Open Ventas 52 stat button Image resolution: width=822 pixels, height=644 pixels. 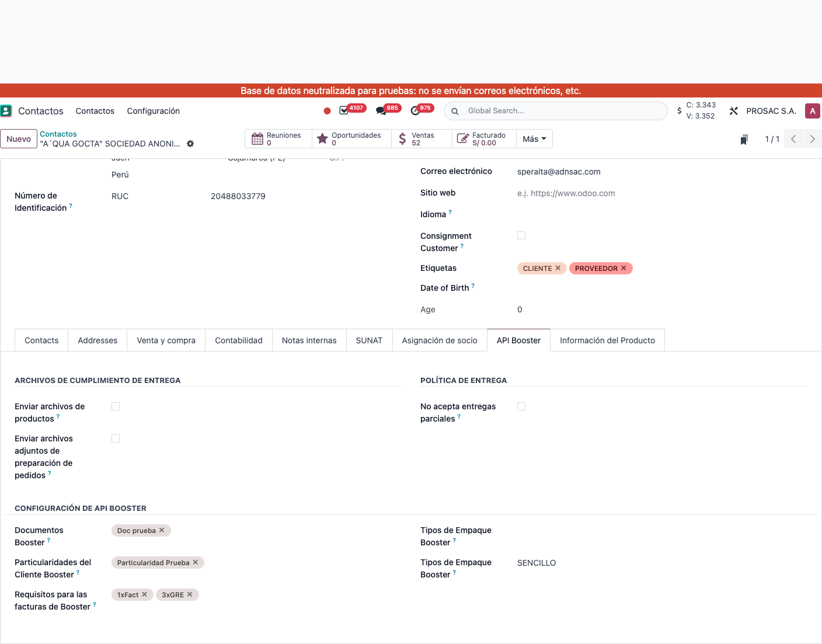click(422, 139)
